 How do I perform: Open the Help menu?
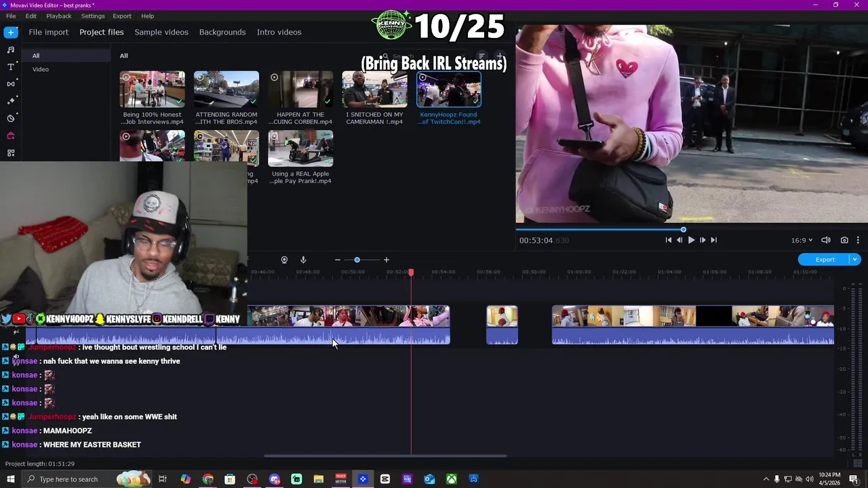click(x=148, y=16)
